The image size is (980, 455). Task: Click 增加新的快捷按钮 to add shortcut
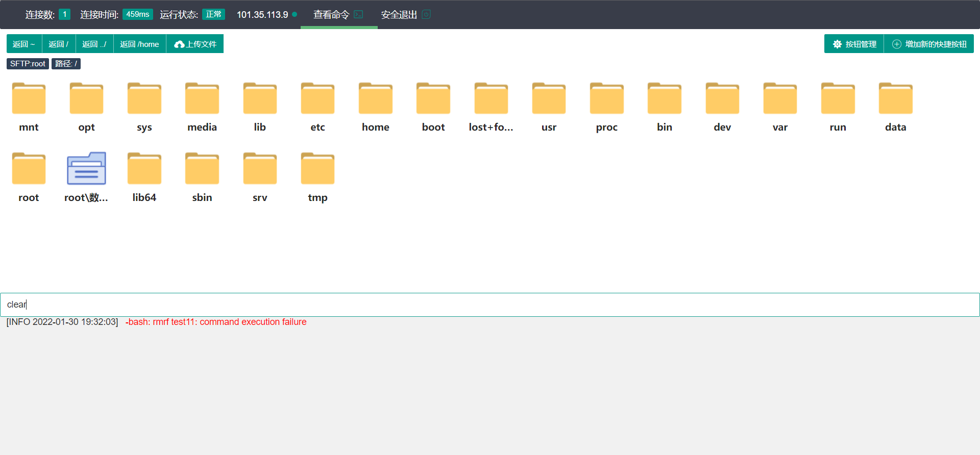click(929, 44)
